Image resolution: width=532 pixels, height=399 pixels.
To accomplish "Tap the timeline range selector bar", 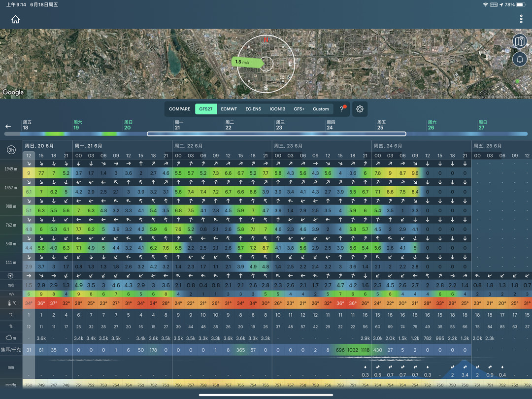I will [x=276, y=133].
